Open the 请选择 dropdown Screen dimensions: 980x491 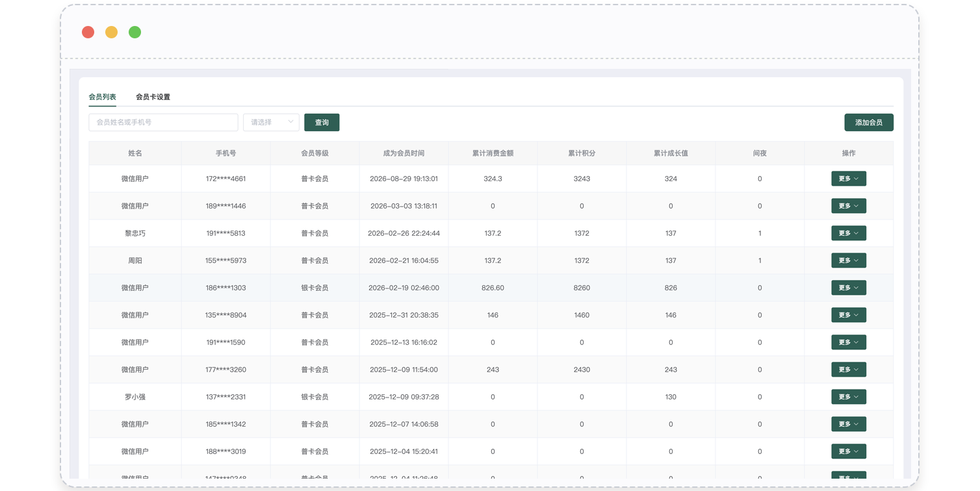pos(271,122)
